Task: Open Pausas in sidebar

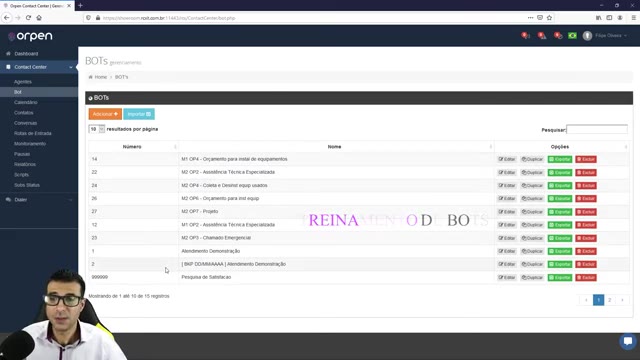Action: click(x=22, y=154)
